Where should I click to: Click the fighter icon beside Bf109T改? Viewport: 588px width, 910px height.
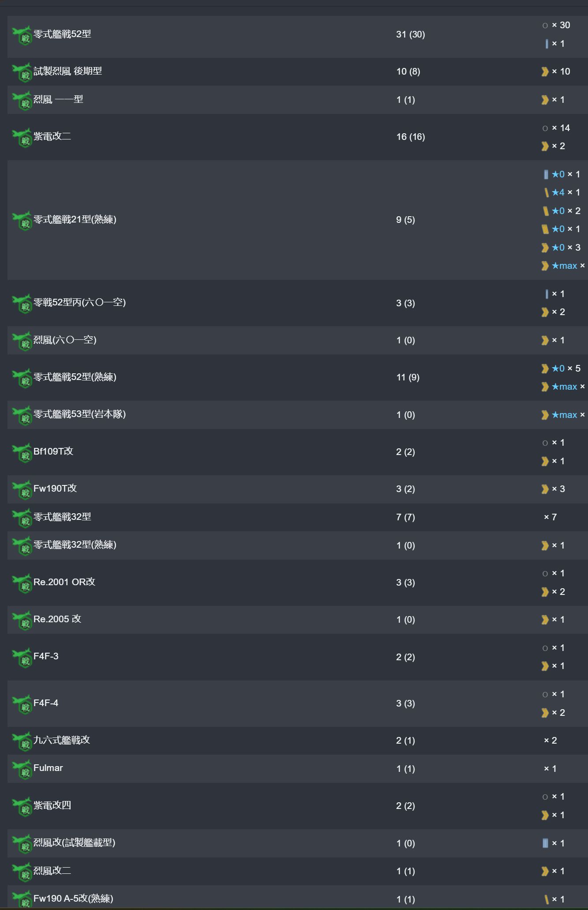click(22, 453)
